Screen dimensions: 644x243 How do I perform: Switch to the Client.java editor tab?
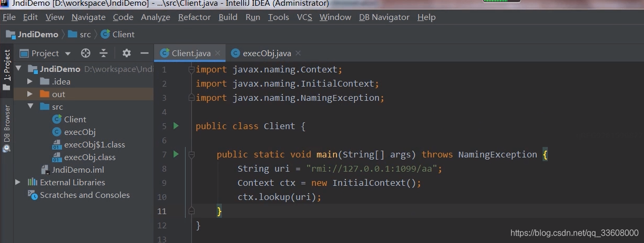click(x=190, y=53)
